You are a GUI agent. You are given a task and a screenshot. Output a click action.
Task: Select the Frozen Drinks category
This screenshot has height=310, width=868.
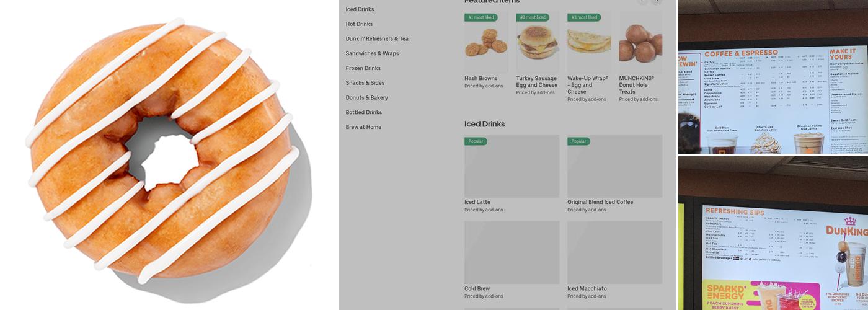(363, 68)
